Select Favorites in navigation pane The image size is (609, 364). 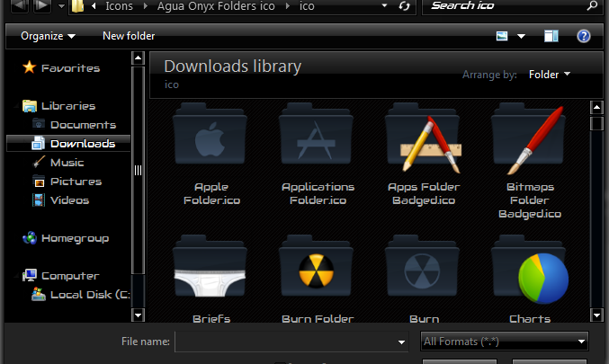pyautogui.click(x=70, y=68)
